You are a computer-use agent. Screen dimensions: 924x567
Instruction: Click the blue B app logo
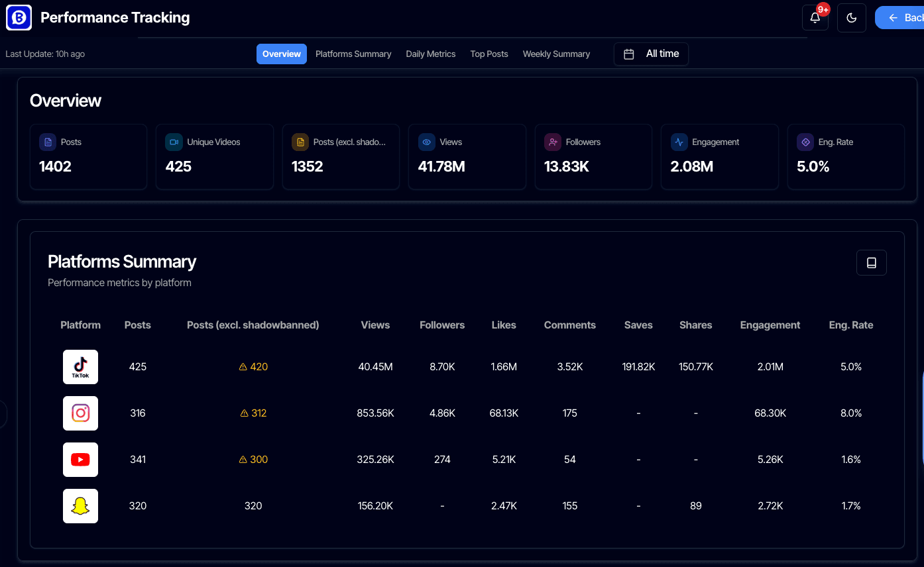(19, 18)
